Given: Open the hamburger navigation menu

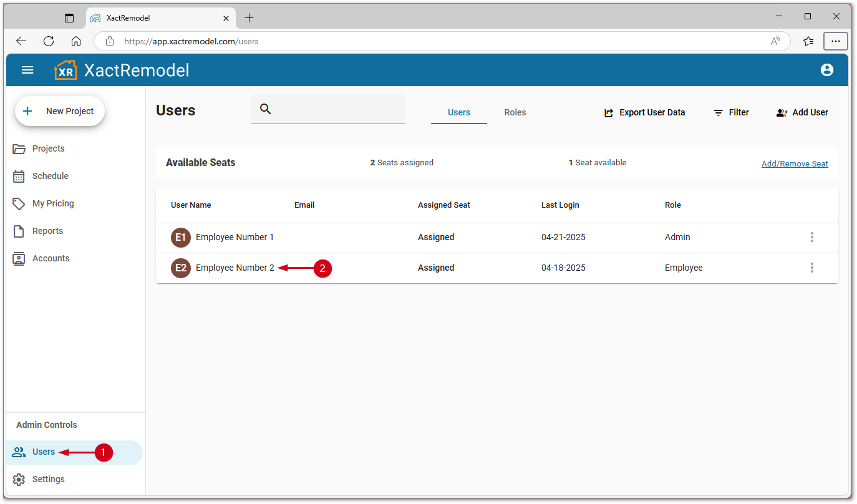Looking at the screenshot, I should coord(27,70).
